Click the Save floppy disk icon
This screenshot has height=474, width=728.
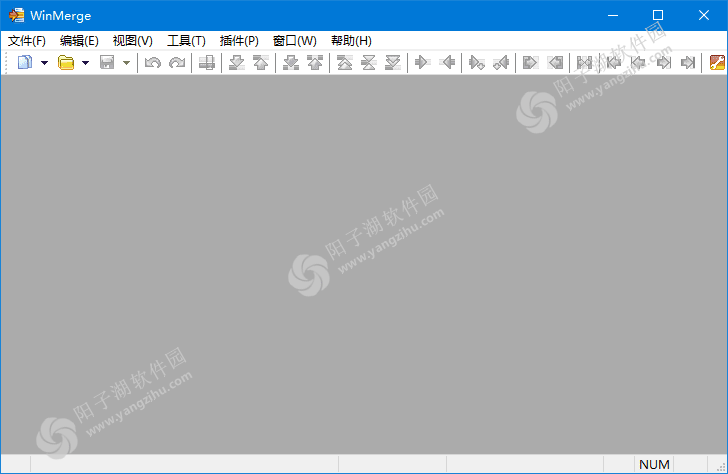click(107, 62)
